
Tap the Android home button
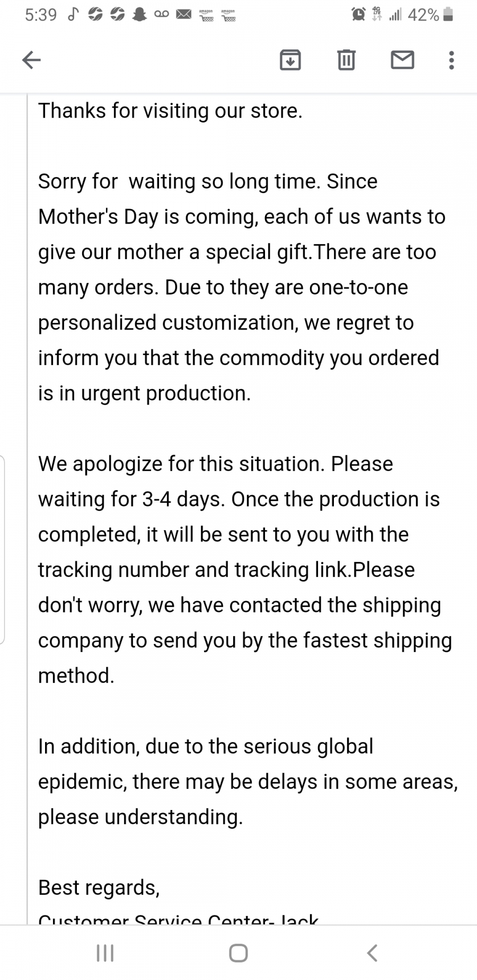[x=238, y=953]
